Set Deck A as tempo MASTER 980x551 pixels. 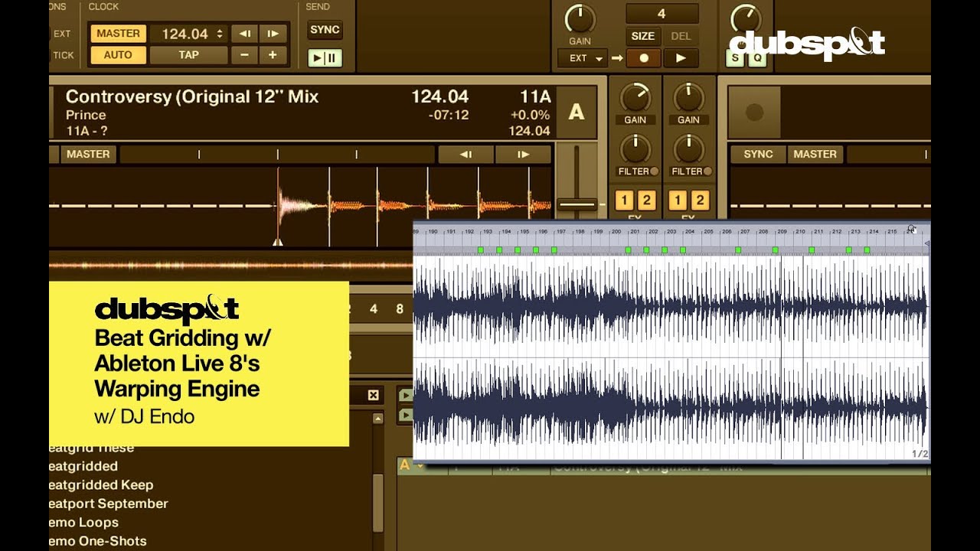point(88,155)
